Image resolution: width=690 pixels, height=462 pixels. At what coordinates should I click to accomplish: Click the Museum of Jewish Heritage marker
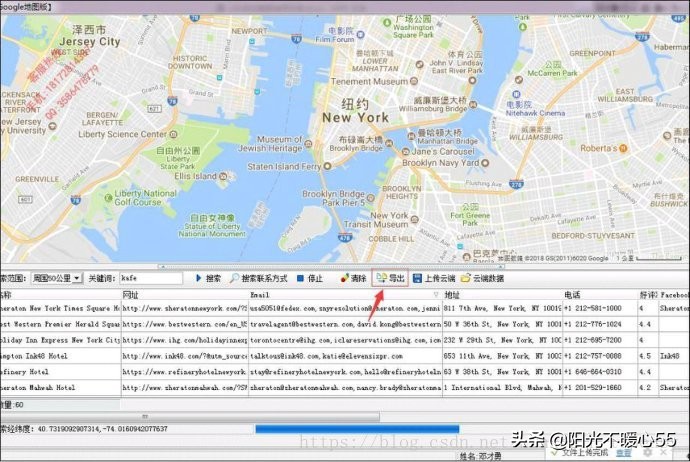coord(308,144)
